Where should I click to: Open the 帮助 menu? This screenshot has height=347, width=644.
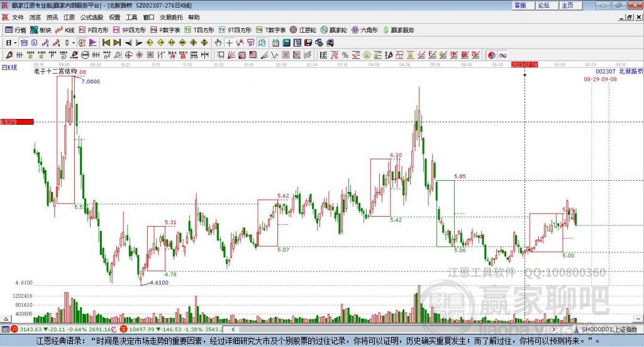[x=194, y=17]
